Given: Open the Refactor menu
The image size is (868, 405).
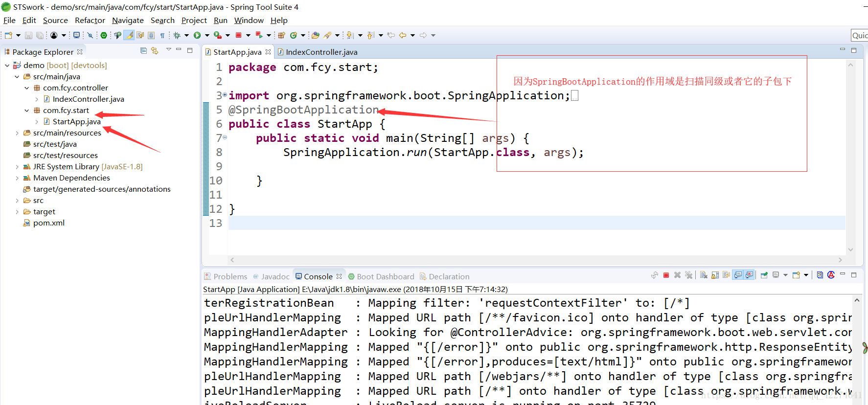Looking at the screenshot, I should 90,20.
